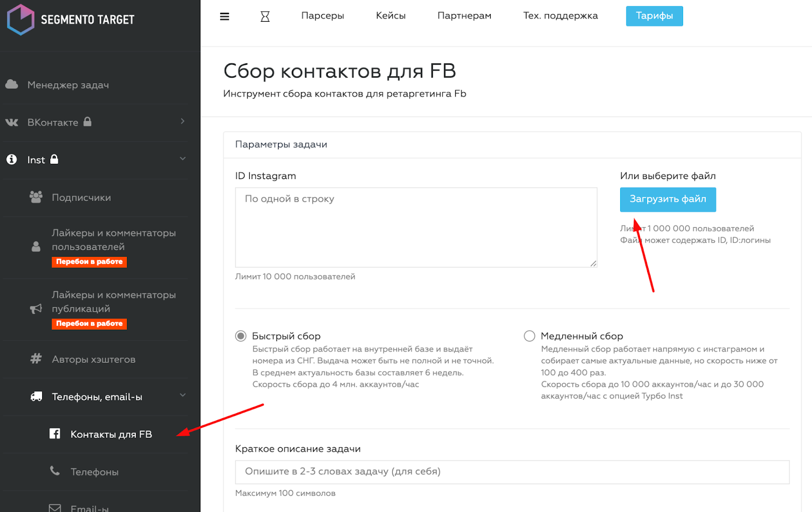The image size is (812, 512).
Task: Click the VK logo icon
Action: pos(12,122)
